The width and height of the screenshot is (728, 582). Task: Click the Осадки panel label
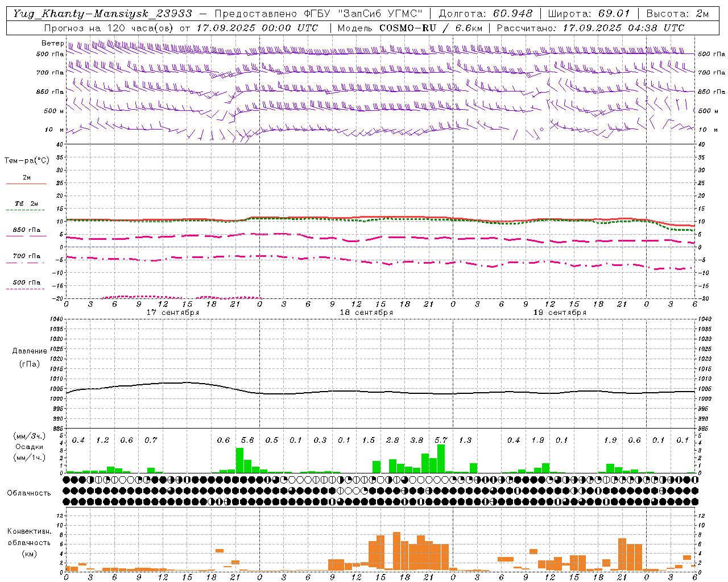click(x=30, y=447)
